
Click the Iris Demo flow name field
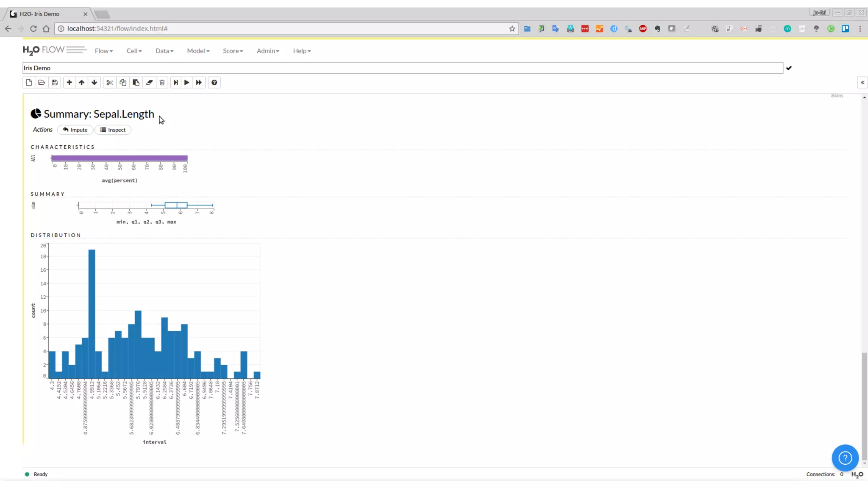pos(402,68)
